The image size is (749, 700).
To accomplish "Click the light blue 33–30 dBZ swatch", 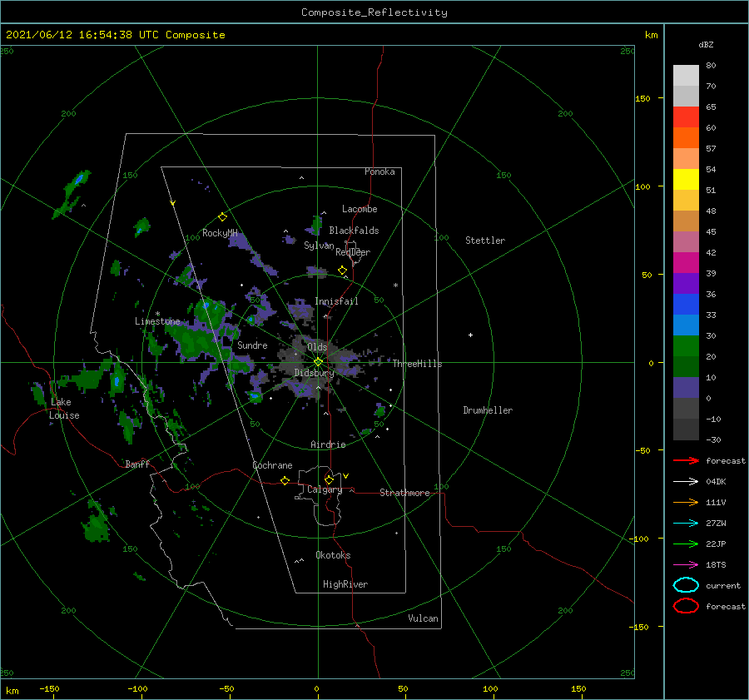I will (x=686, y=325).
